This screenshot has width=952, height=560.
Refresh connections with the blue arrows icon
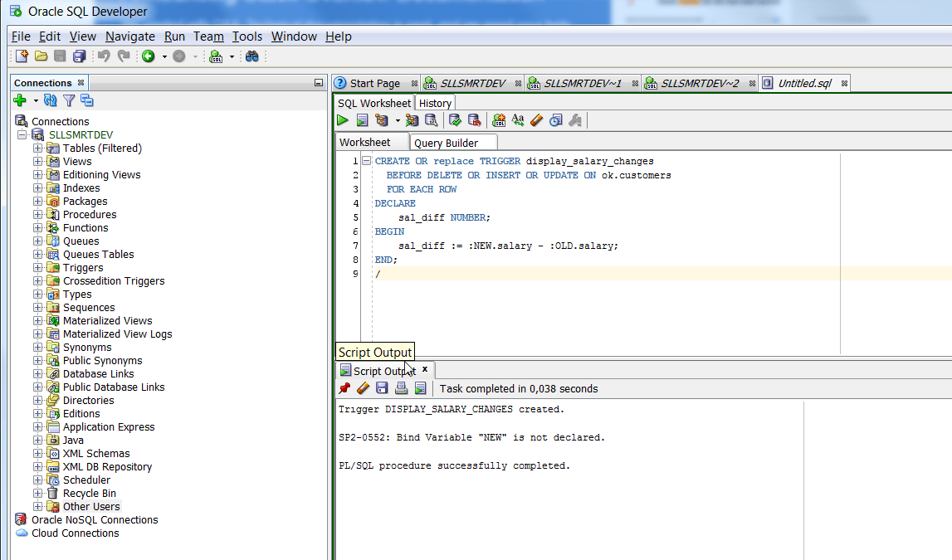[x=51, y=100]
